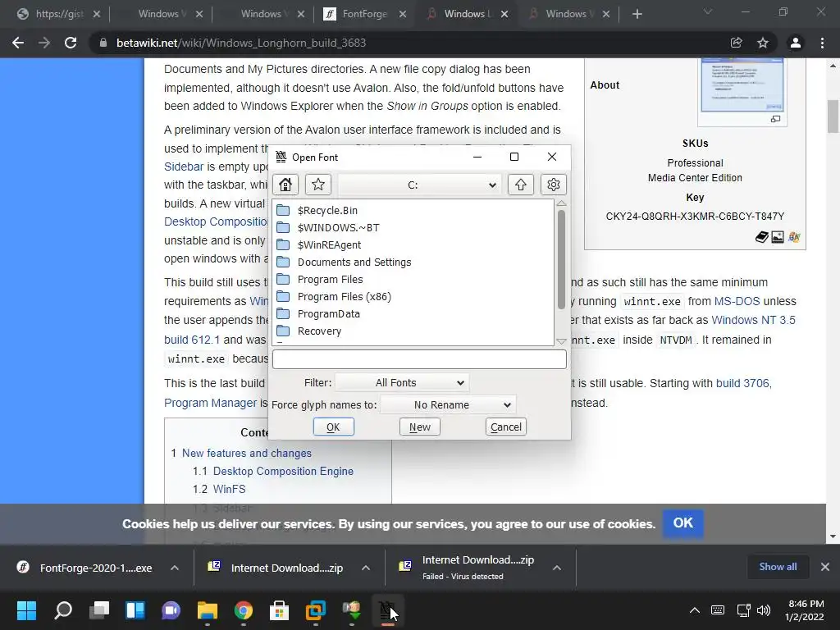The image size is (840, 630).
Task: Open Widgets on taskbar
Action: coord(135,610)
